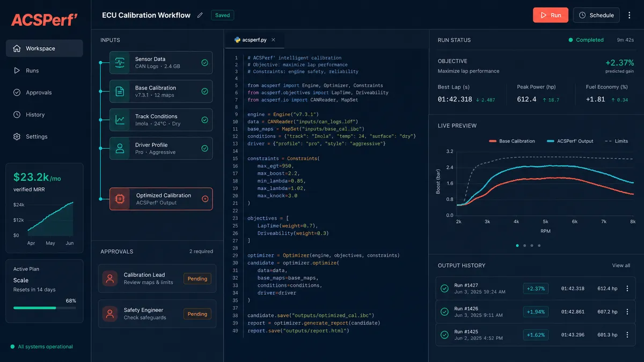644x362 pixels.
Task: Click the Optimized Calibration chip icon
Action: tap(120, 199)
